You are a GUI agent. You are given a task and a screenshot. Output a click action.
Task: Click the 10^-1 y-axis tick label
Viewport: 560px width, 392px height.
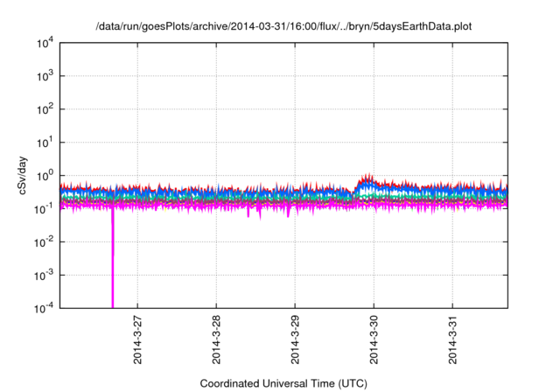(x=44, y=209)
